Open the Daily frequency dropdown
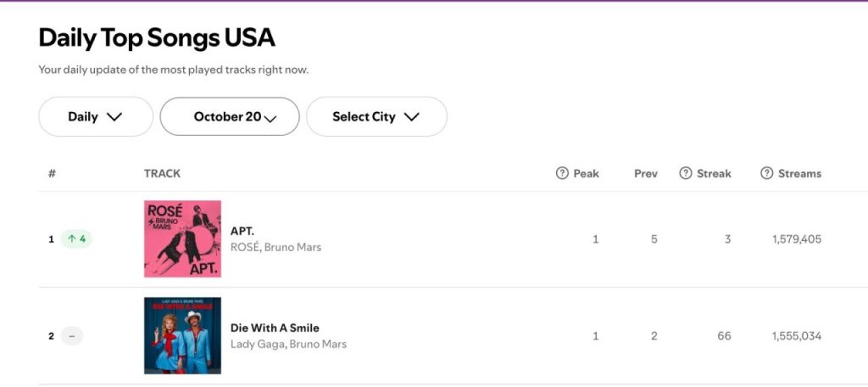Image resolution: width=868 pixels, height=387 pixels. [x=96, y=117]
